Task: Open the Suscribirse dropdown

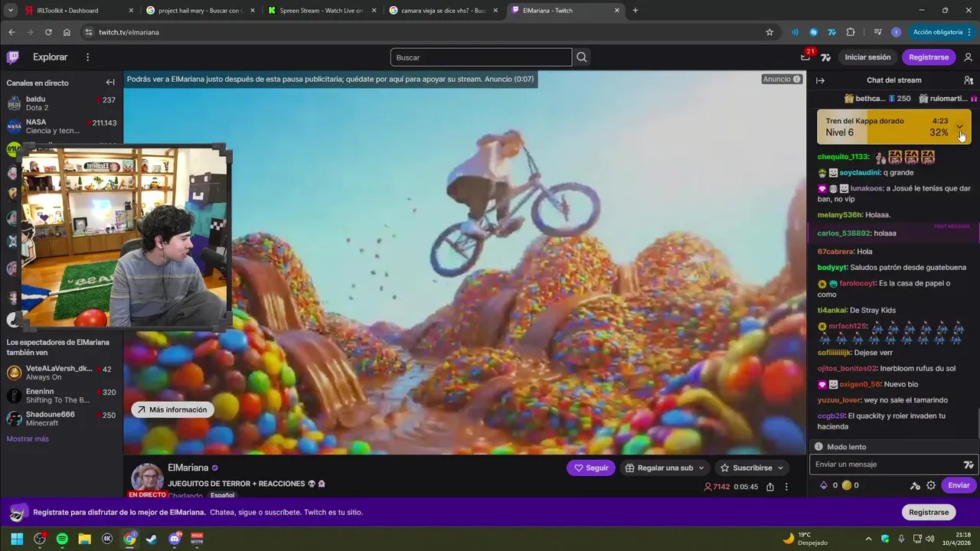Action: tap(752, 468)
